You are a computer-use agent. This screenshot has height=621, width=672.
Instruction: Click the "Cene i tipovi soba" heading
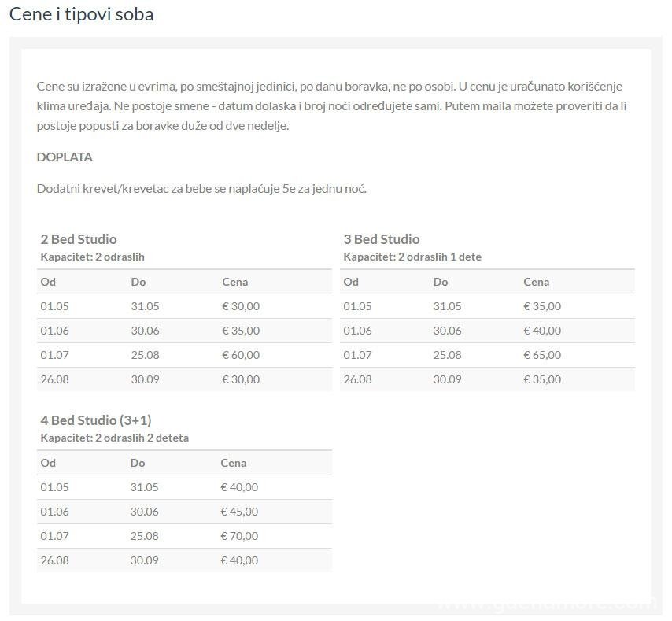(x=82, y=14)
